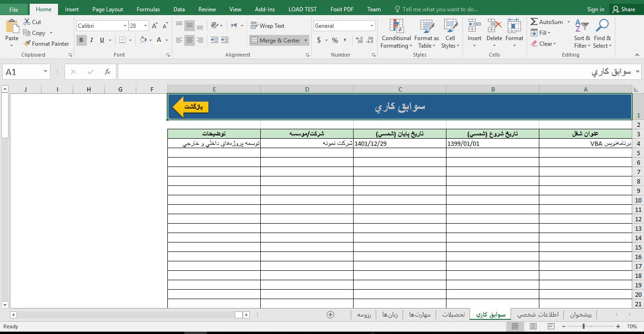
Task: Click Tell me what you want to do field
Action: 436,9
